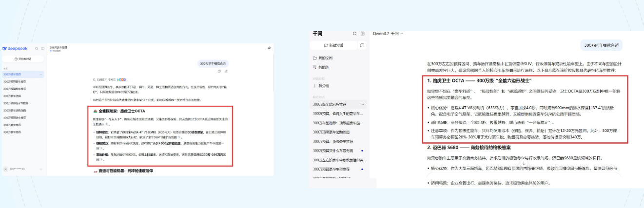Open 智能体 in the 千问 sidebar
644x208 pixels.
pyautogui.click(x=321, y=67)
